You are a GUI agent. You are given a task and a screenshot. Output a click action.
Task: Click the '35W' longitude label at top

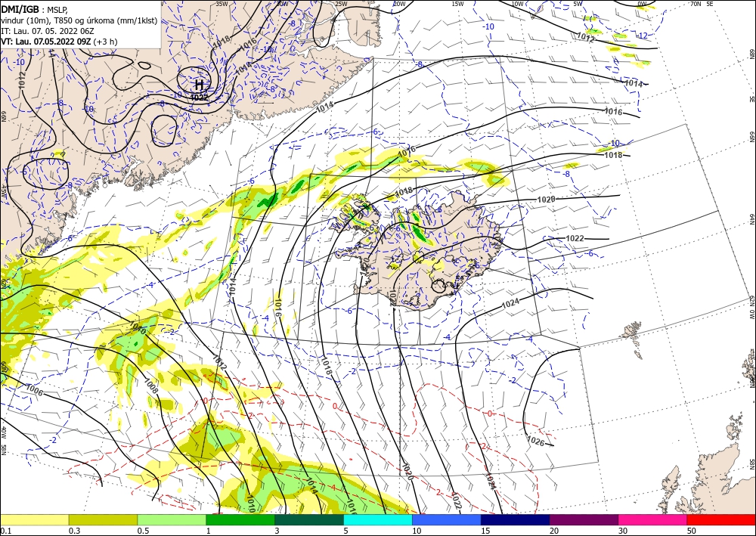coord(222,4)
